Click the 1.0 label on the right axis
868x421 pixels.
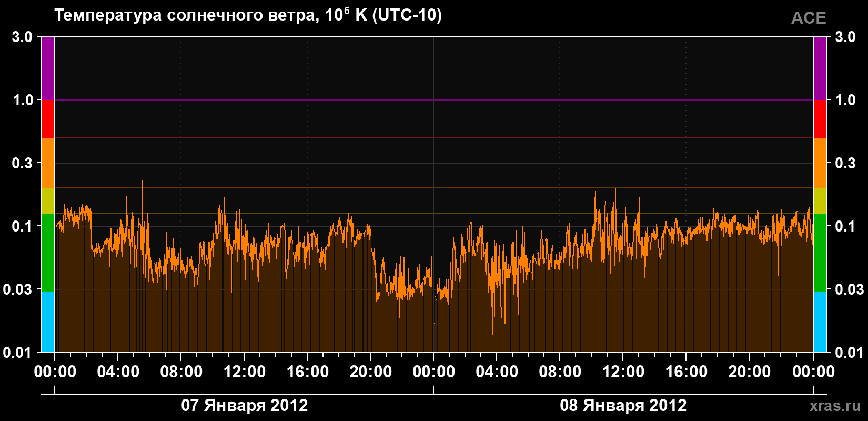coord(845,100)
